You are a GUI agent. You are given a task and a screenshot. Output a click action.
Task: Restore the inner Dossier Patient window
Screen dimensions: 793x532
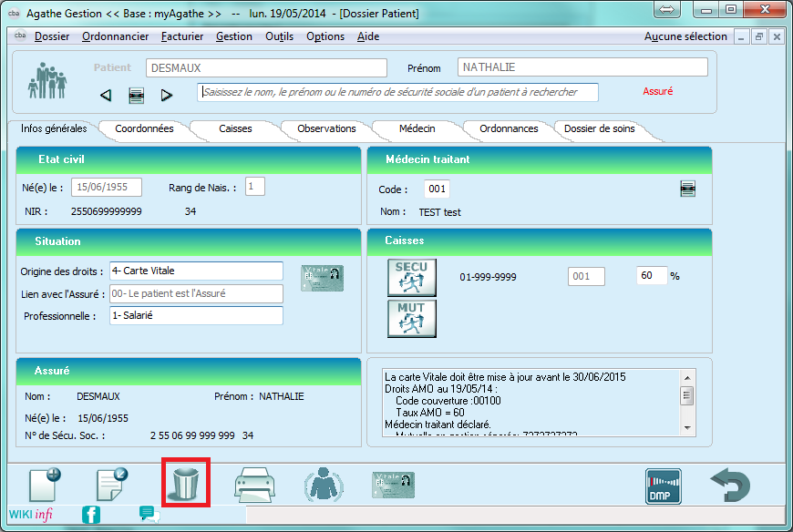[x=758, y=36]
